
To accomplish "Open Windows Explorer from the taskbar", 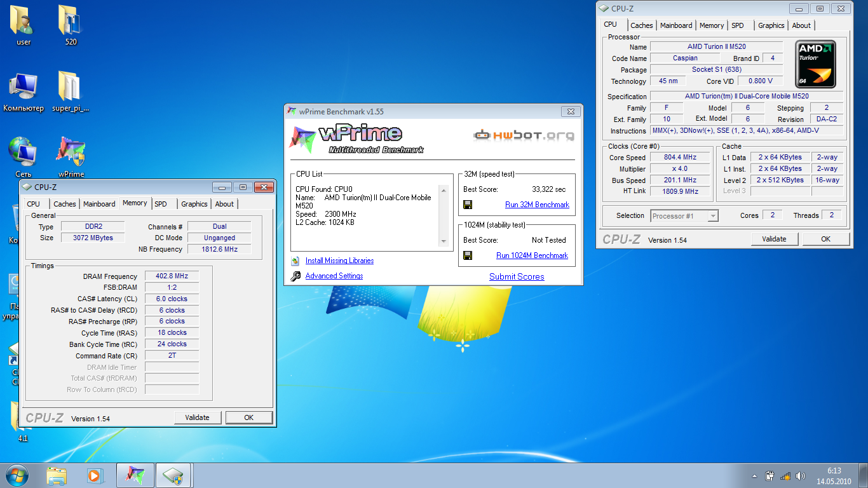I will point(57,475).
